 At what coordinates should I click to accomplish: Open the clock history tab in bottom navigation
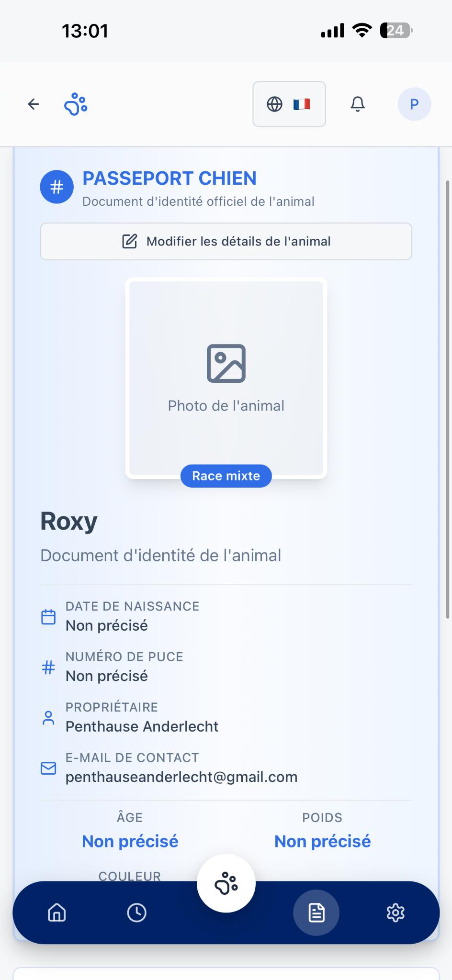pyautogui.click(x=136, y=913)
